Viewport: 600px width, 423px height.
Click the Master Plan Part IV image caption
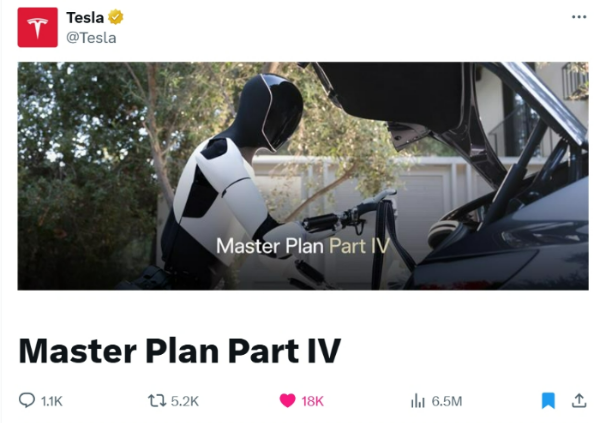click(303, 246)
